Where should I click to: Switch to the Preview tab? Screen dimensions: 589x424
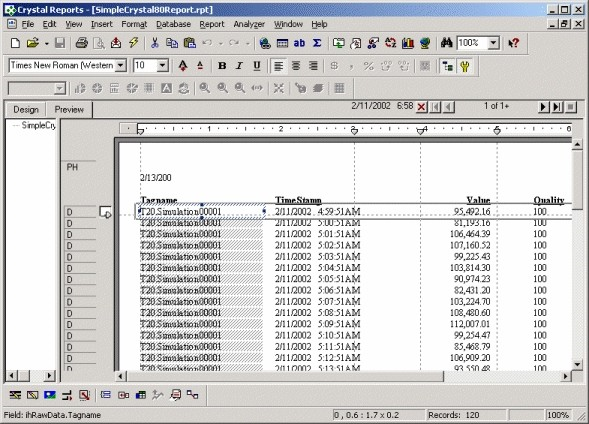[x=69, y=109]
